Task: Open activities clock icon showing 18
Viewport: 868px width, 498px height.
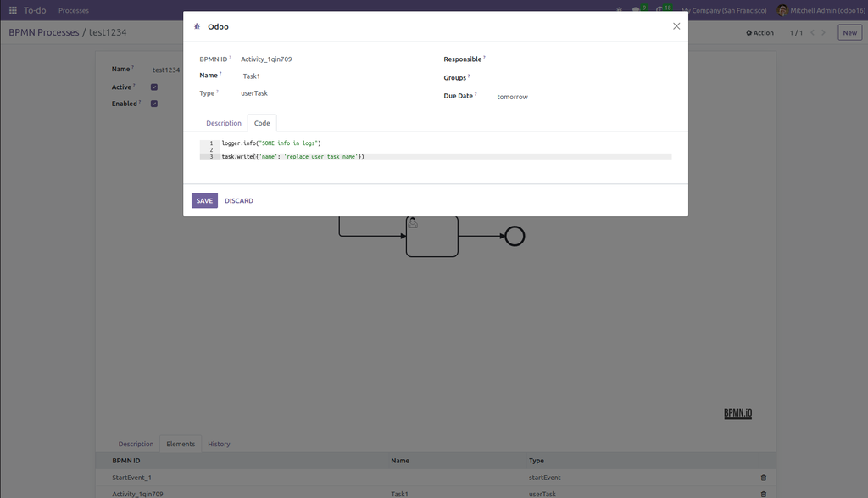Action: point(663,9)
